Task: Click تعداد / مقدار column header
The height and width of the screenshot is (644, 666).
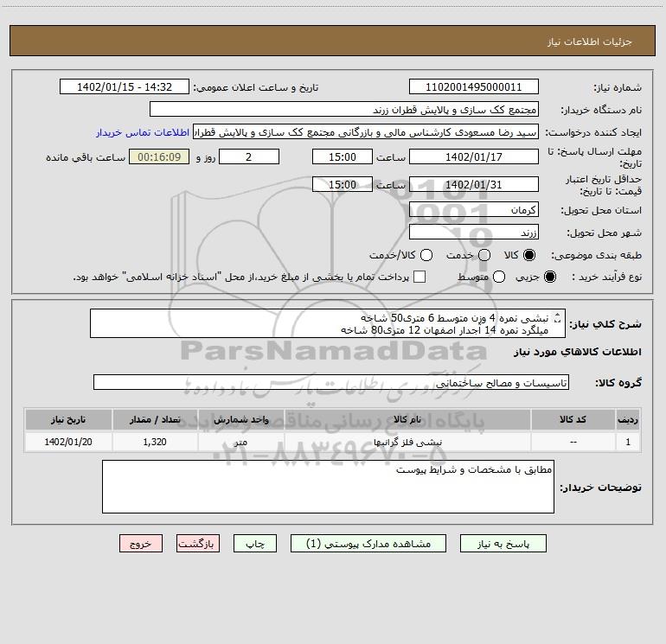Action: point(155,419)
